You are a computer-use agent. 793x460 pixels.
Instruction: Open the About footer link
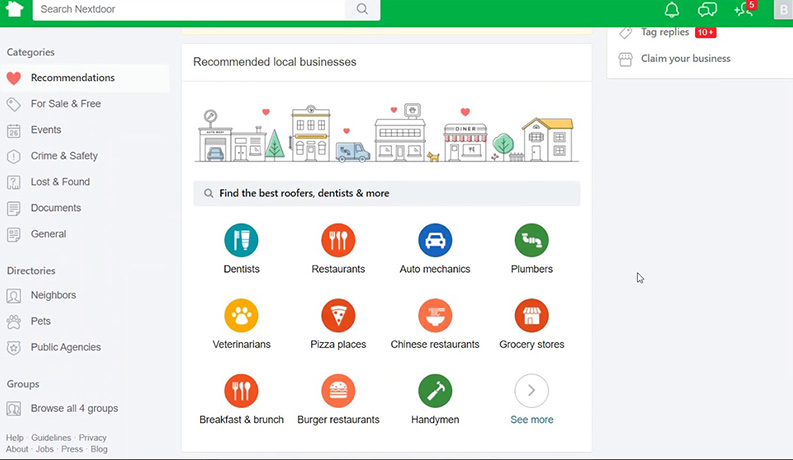click(17, 449)
